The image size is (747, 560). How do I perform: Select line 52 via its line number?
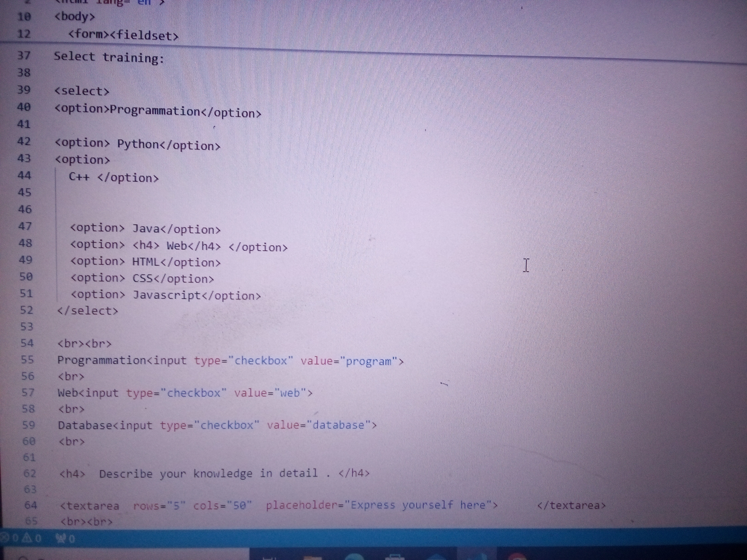[x=27, y=310]
